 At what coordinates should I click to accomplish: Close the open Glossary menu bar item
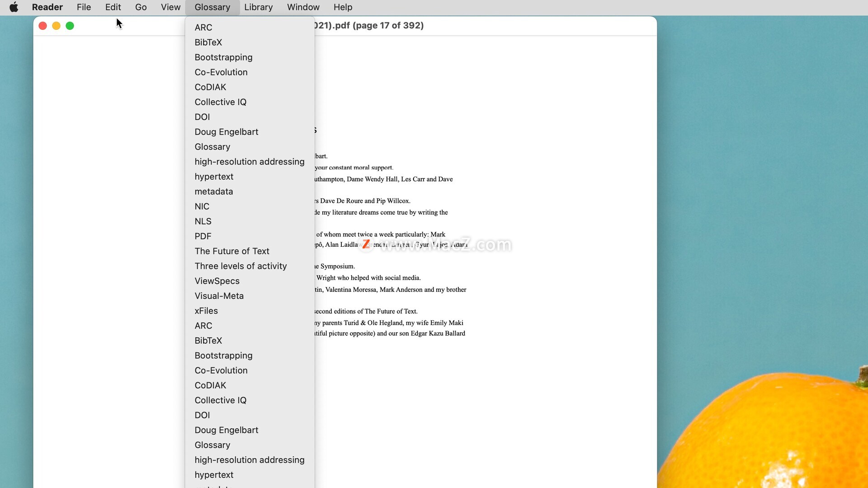212,7
